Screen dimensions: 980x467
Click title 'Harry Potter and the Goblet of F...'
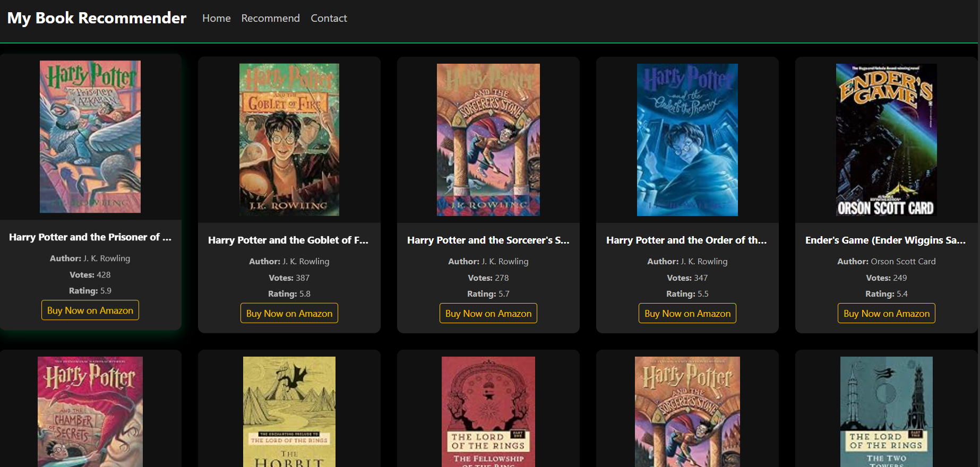point(288,240)
